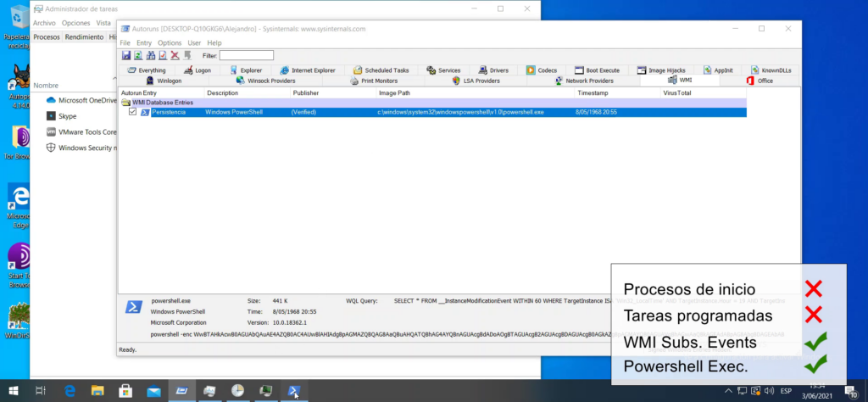Click the Save toolbar icon in Autoruns
868x402 pixels.
pos(126,55)
